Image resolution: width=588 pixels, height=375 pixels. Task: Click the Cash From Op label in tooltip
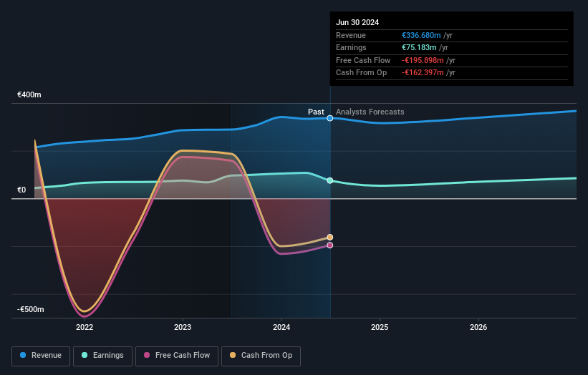[361, 73]
